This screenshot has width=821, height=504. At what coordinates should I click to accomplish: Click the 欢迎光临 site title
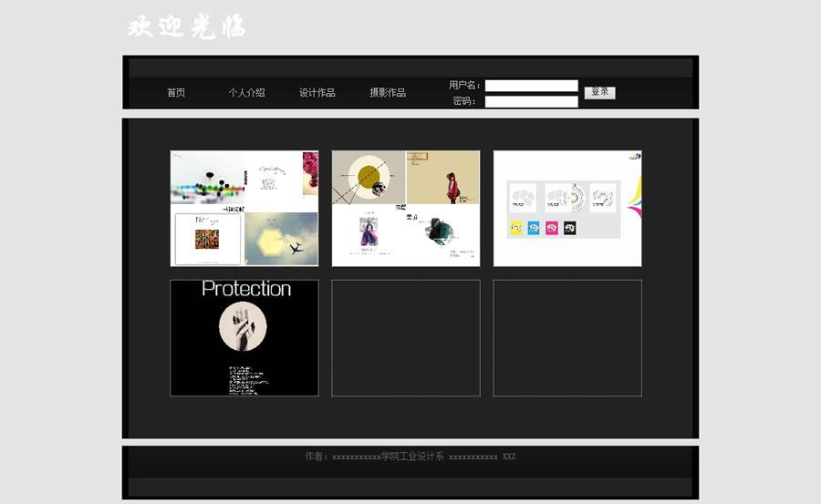(187, 27)
